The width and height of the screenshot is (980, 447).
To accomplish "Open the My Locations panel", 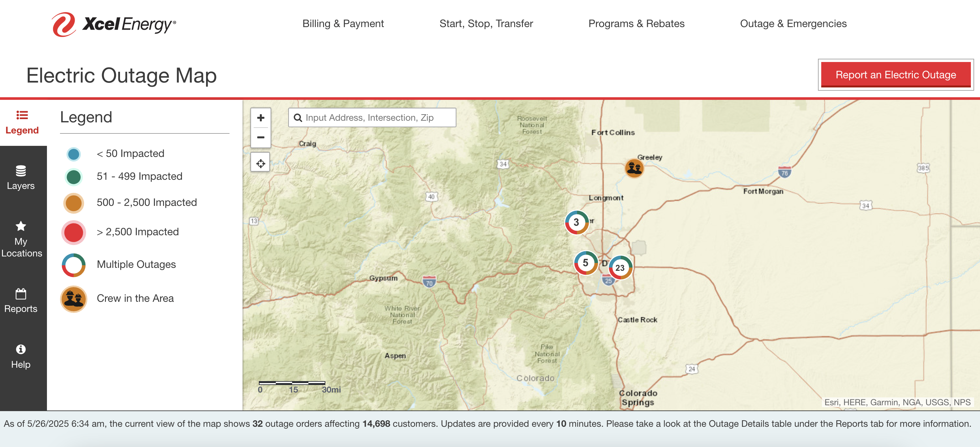I will 21,238.
